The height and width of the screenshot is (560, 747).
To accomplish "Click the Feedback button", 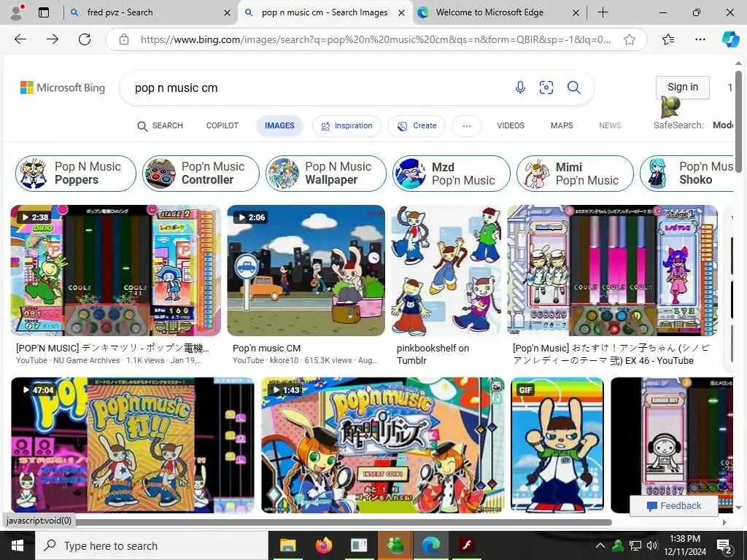I will point(673,506).
